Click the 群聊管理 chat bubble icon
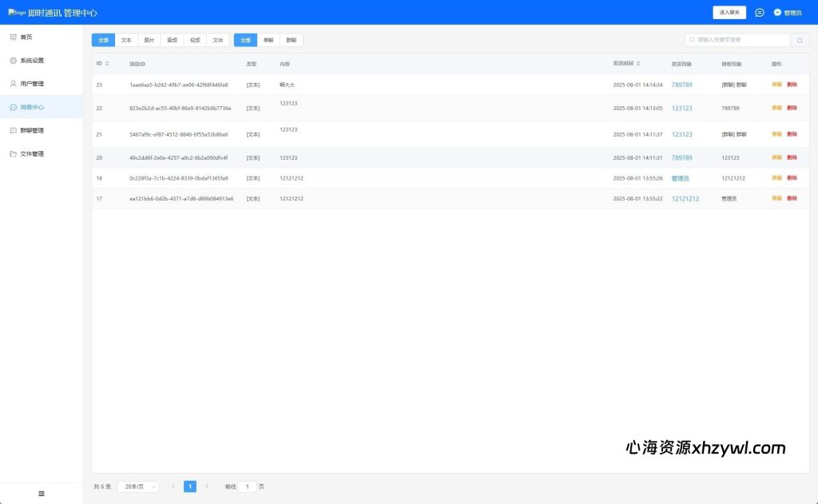 coord(14,130)
